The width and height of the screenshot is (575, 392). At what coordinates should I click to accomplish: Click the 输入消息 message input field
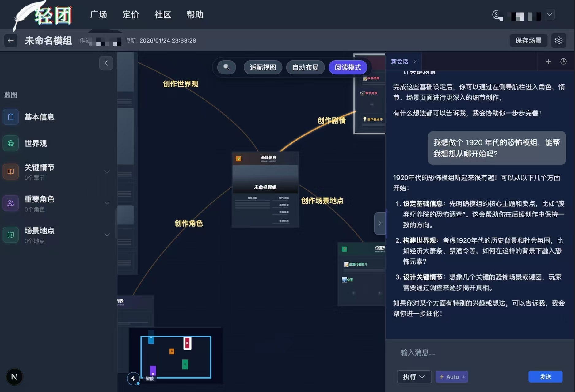coord(460,353)
